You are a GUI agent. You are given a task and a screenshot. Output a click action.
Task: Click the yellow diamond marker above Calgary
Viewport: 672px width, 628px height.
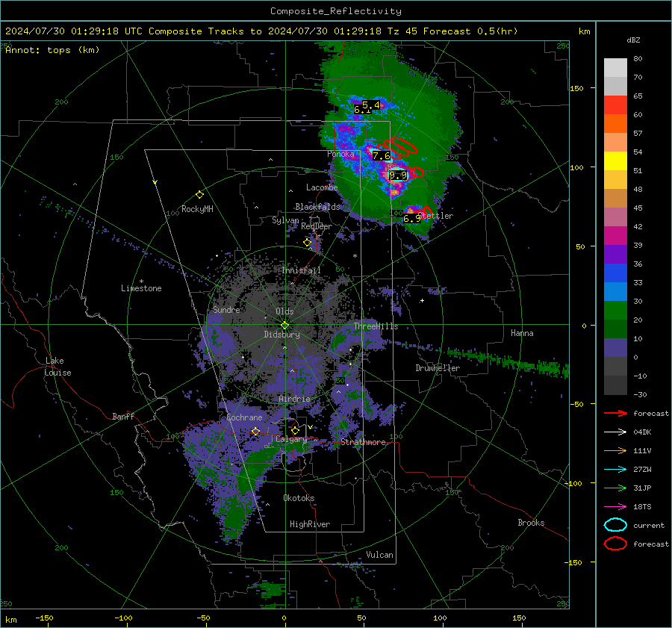[295, 430]
